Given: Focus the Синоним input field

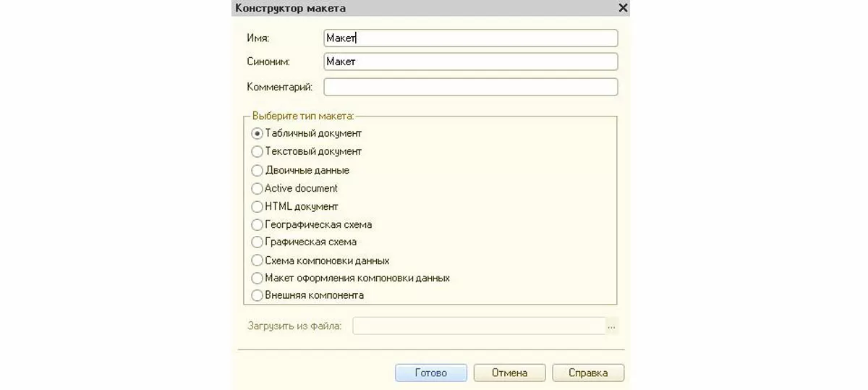Looking at the screenshot, I should click(x=470, y=62).
